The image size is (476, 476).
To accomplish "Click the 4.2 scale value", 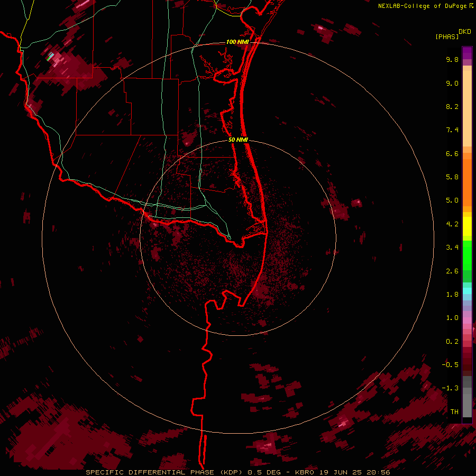I will (x=452, y=224).
